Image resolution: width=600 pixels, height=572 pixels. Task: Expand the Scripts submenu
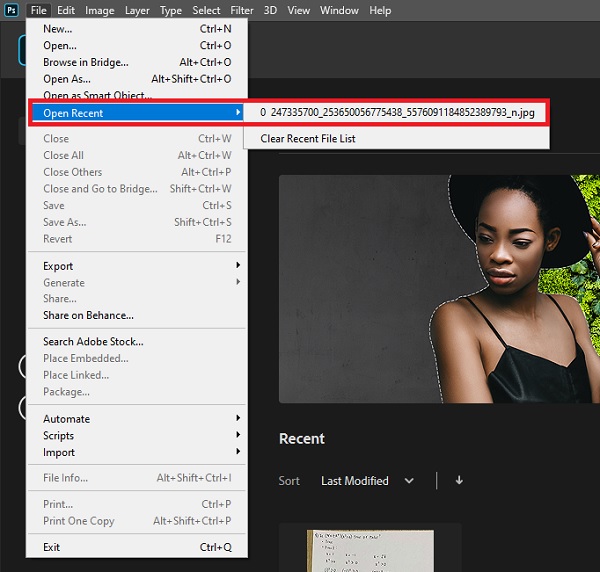click(x=137, y=436)
